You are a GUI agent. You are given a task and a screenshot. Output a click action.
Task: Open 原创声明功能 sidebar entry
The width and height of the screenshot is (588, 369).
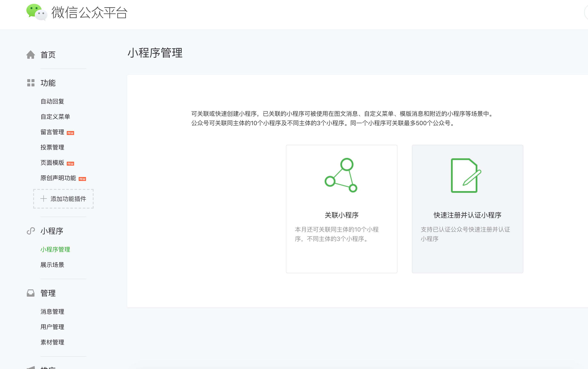point(58,178)
